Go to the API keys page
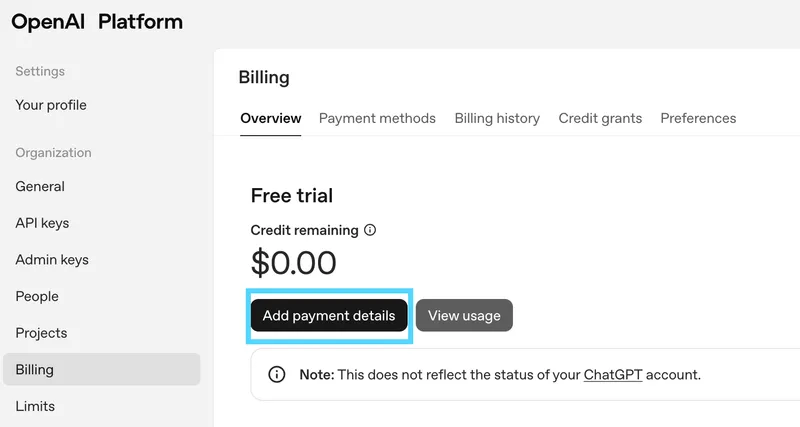The height and width of the screenshot is (427, 800). pyautogui.click(x=42, y=223)
